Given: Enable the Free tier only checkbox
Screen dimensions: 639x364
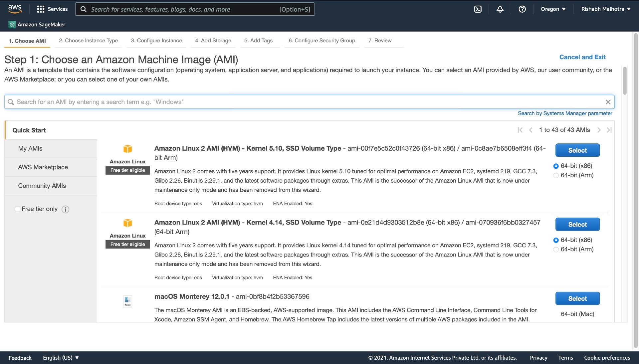Looking at the screenshot, I should 18,209.
